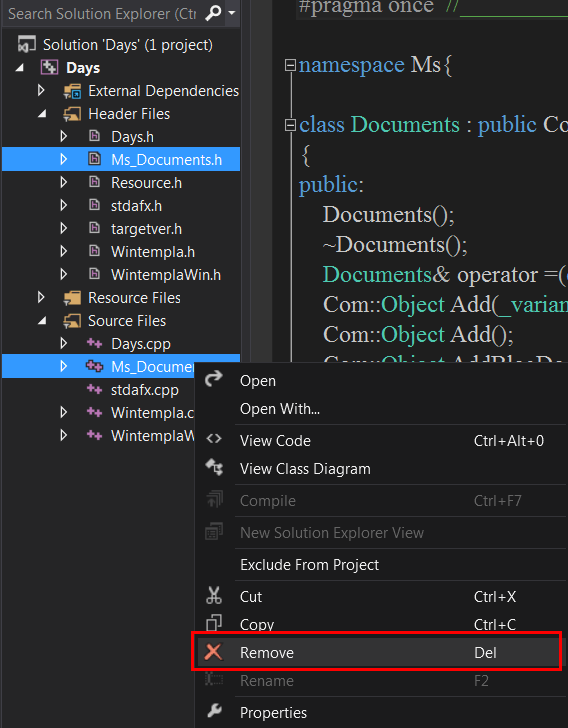
Task: Collapse the Header Files folder
Action: [42, 113]
